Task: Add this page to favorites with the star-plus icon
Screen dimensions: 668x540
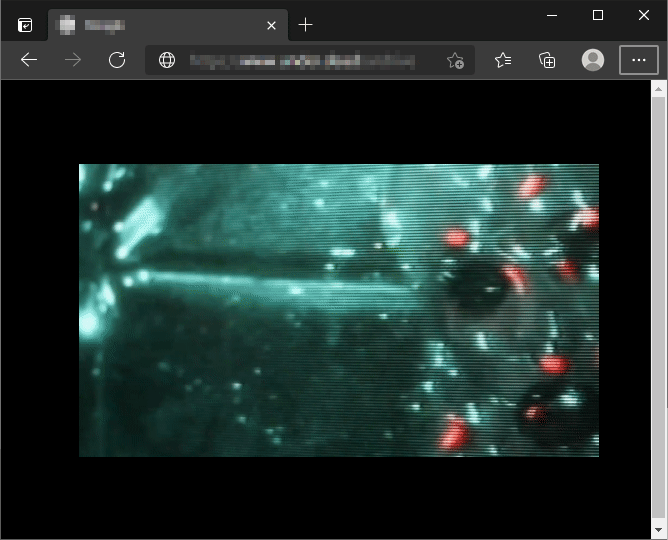Action: [455, 60]
